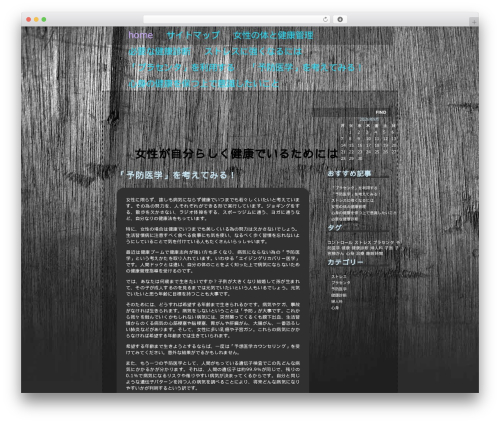Open 心身の健康を保つ上で意識したいこと in top navigation
Screen dimensions: 500x423
[204, 84]
